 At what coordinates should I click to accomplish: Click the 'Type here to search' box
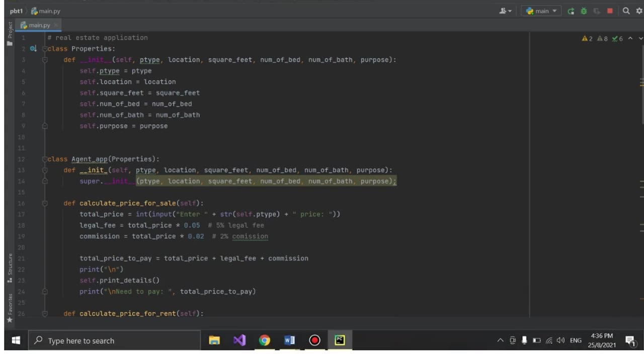(114, 340)
